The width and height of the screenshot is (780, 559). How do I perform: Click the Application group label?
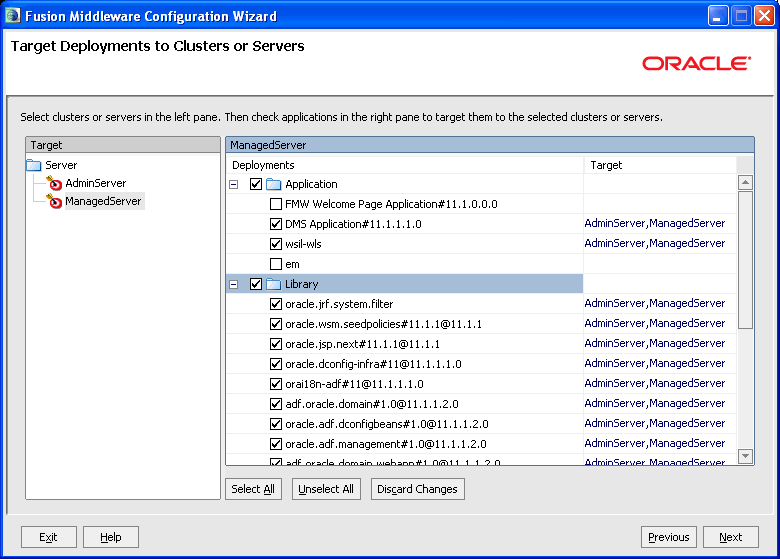[311, 184]
